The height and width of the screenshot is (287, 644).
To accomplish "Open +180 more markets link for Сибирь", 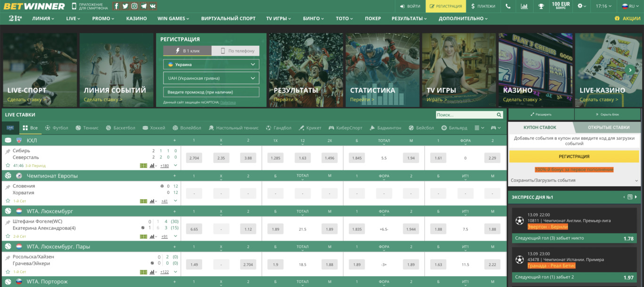I will 165,166.
